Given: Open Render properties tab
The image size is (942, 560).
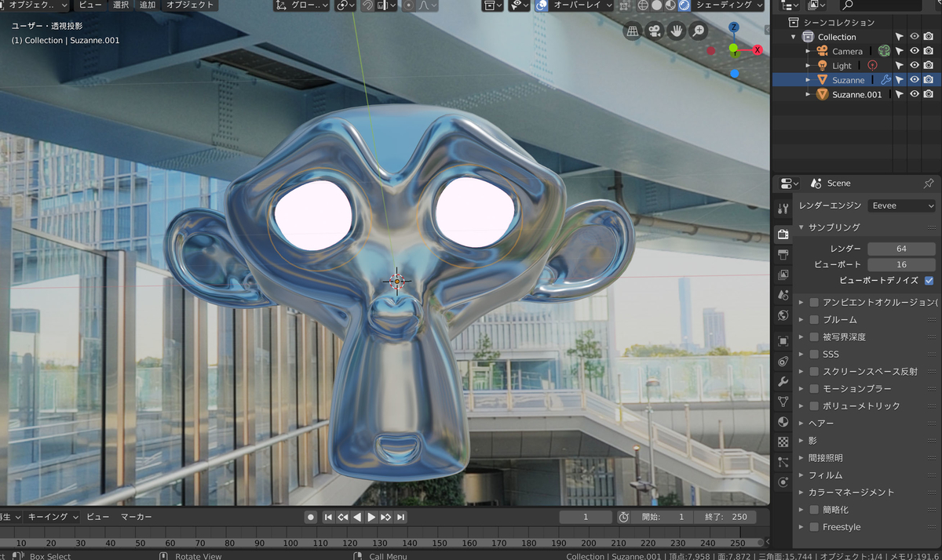Looking at the screenshot, I should coord(783,234).
